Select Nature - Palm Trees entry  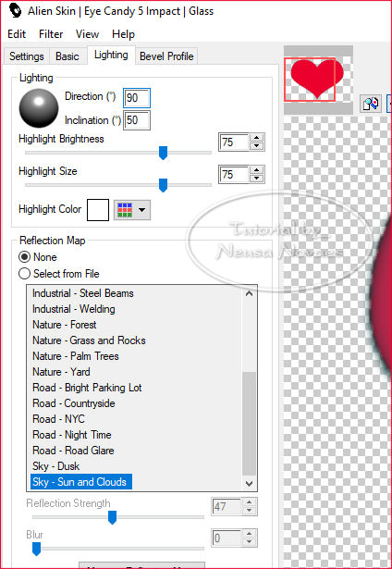pos(76,356)
